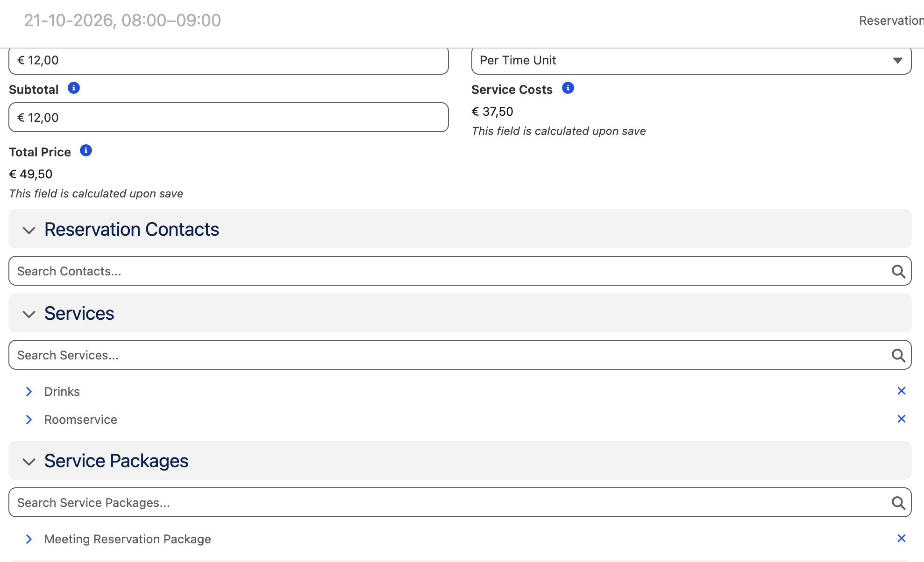Click the € 49,50 total price value

(31, 174)
